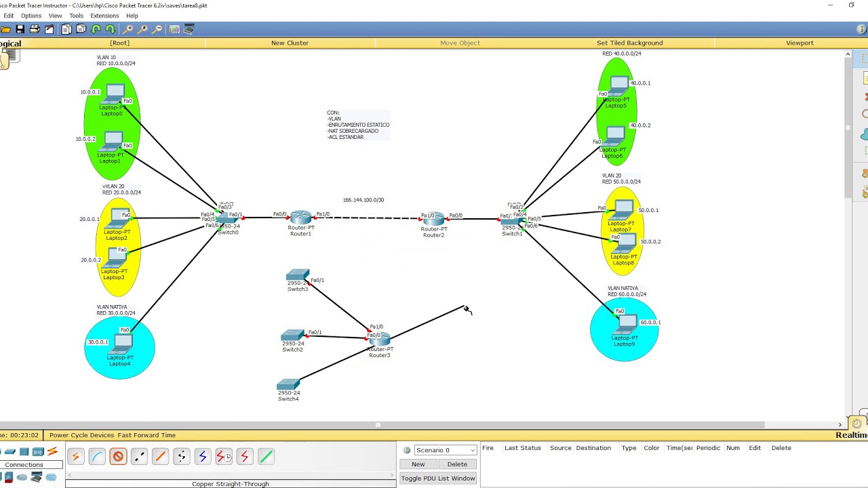Open the Custom Devices Dialog icon
Screen dimensions: 868x488
[189, 29]
